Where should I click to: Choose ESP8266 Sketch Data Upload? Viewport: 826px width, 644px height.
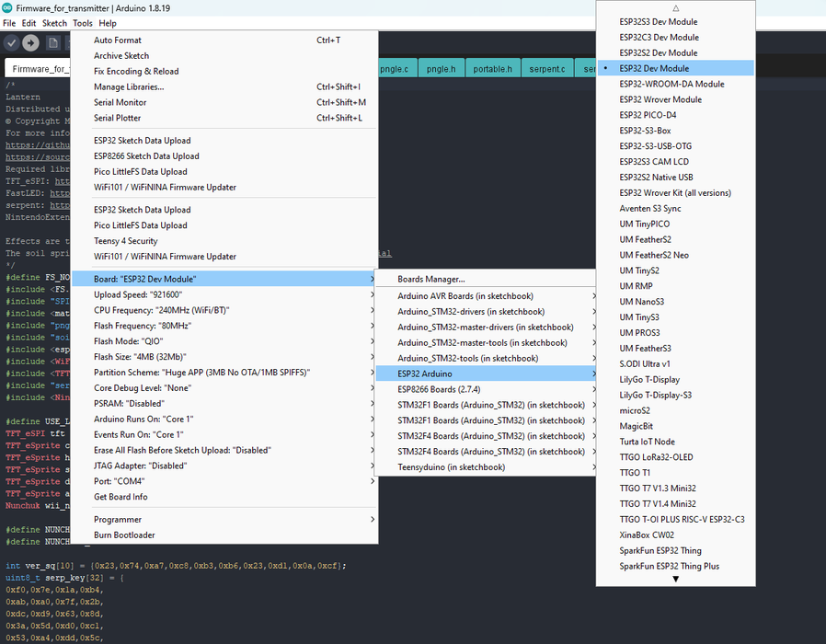[x=224, y=156]
